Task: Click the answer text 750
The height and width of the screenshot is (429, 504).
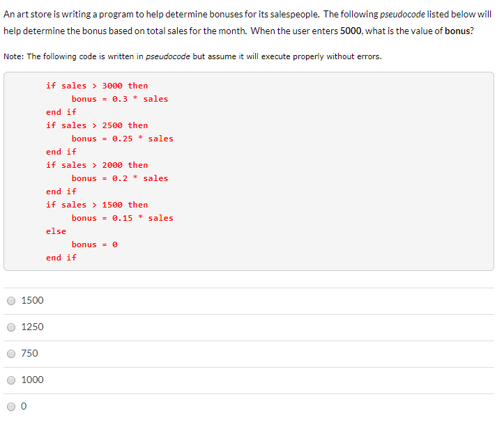Action: click(x=29, y=353)
